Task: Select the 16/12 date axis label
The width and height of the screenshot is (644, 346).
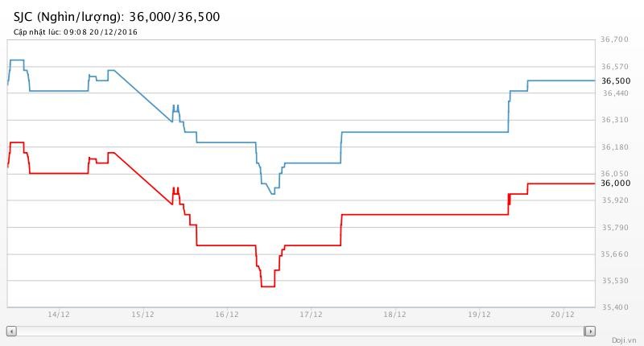Action: (x=226, y=315)
